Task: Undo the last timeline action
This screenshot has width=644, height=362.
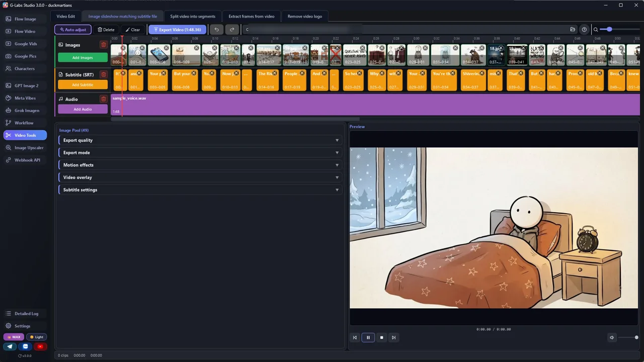Action: pyautogui.click(x=217, y=30)
